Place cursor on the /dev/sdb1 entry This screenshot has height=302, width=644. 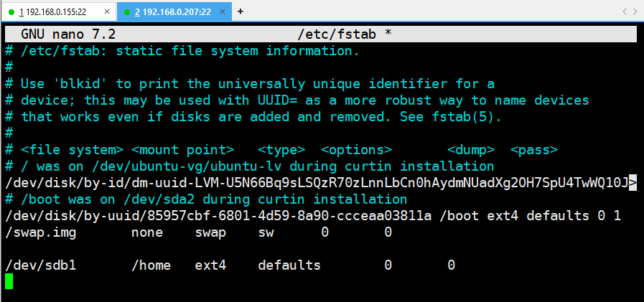(x=41, y=265)
